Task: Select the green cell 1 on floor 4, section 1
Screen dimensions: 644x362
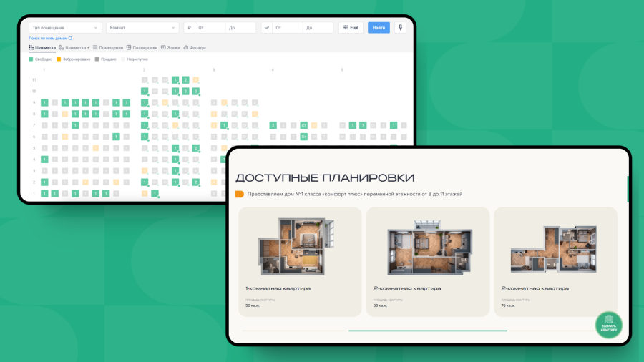Action: coord(44,160)
